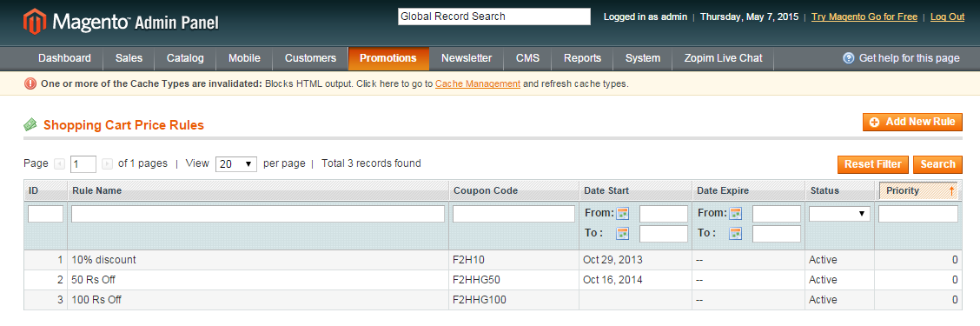
Task: Click the Search button
Action: [937, 164]
